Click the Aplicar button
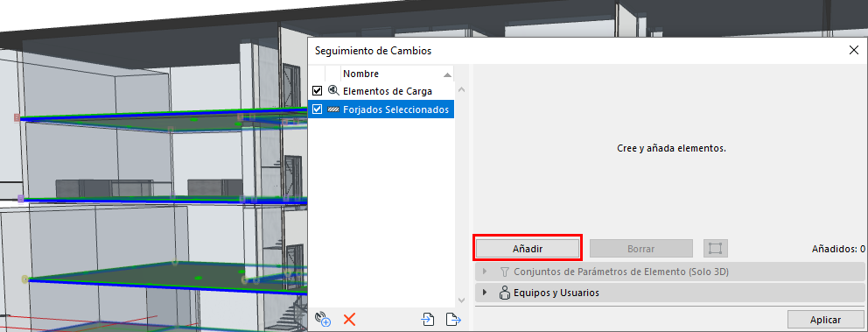Image resolution: width=868 pixels, height=332 pixels. 825,320
